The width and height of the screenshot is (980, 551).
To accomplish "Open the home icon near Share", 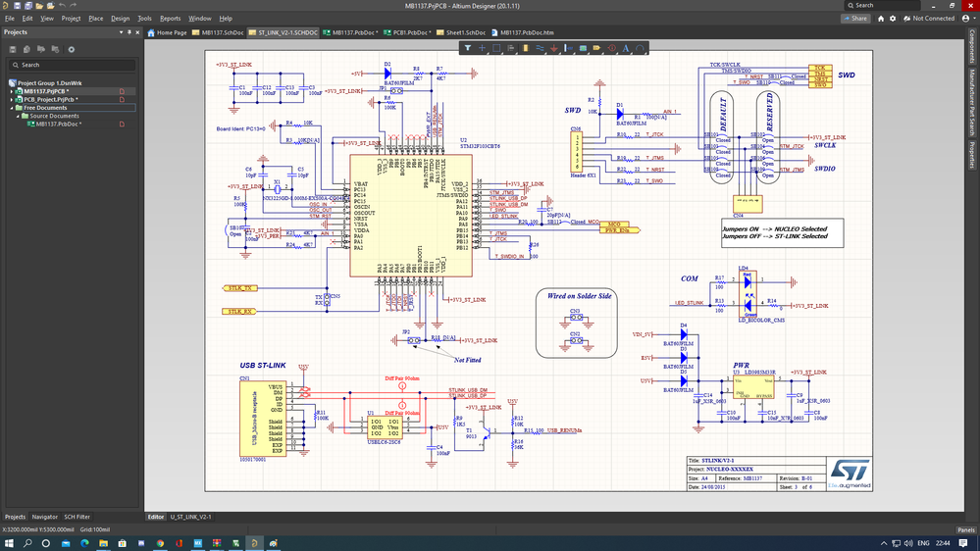I will coord(881,19).
